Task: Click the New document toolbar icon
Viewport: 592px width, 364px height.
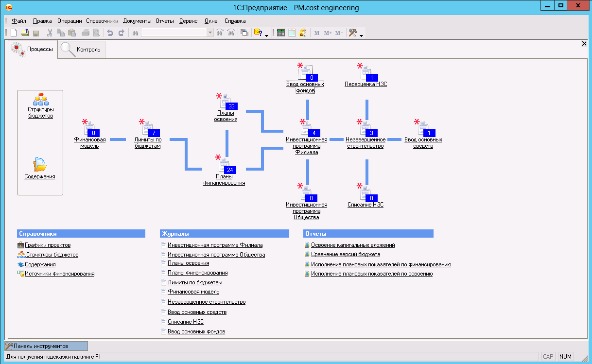Action: [x=14, y=33]
